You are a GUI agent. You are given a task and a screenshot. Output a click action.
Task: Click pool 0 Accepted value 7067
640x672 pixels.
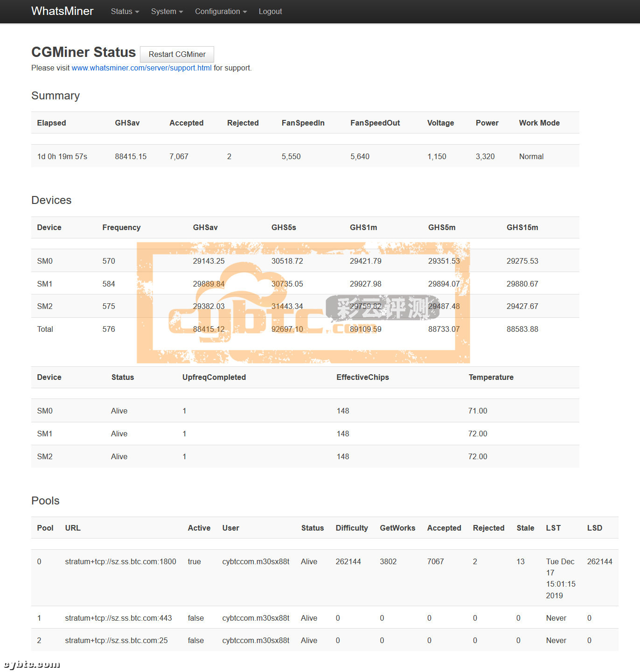pos(436,561)
